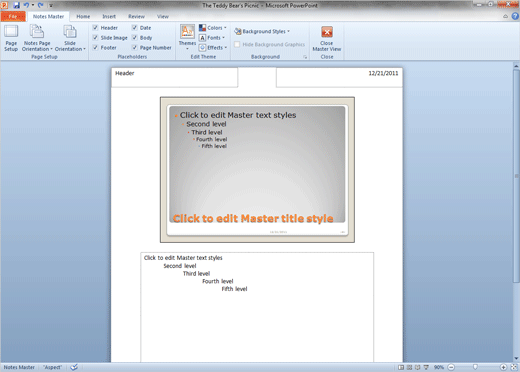Open the File tab
520x372 pixels.
point(13,16)
